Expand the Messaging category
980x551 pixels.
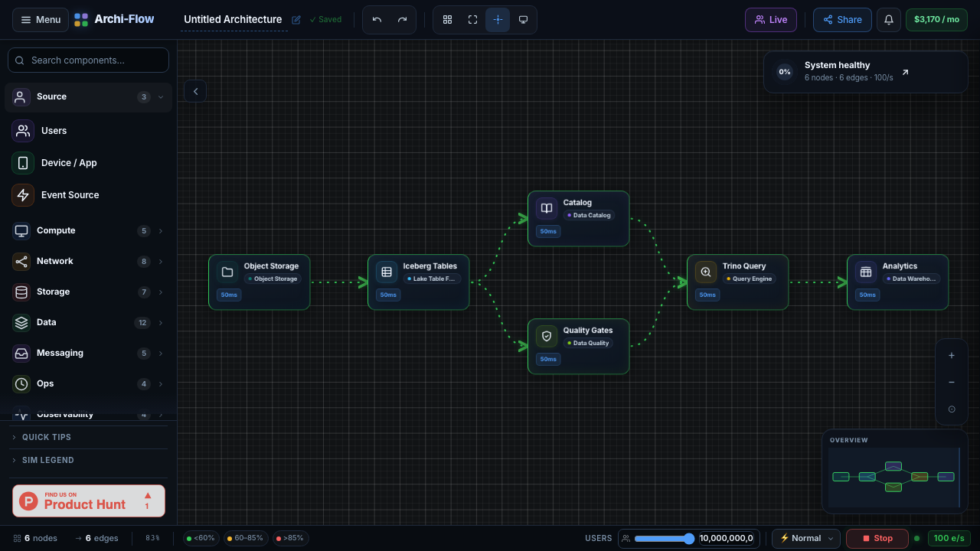click(88, 354)
